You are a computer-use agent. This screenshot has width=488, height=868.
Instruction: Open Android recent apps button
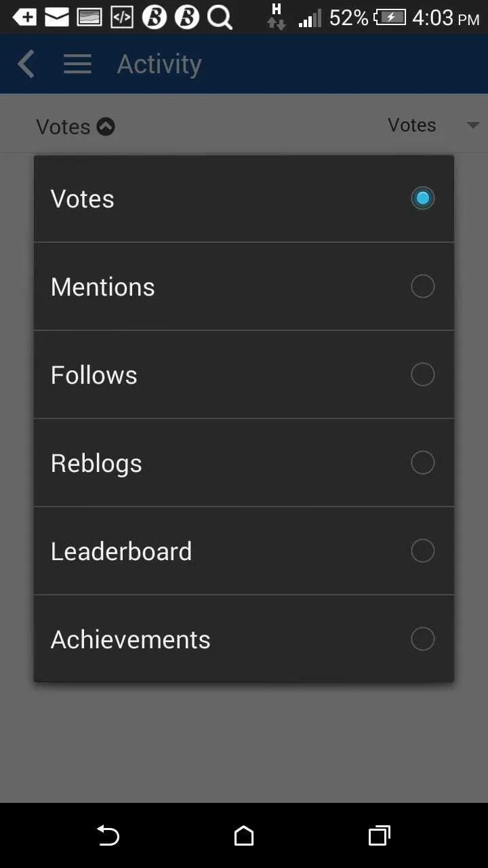click(x=380, y=835)
